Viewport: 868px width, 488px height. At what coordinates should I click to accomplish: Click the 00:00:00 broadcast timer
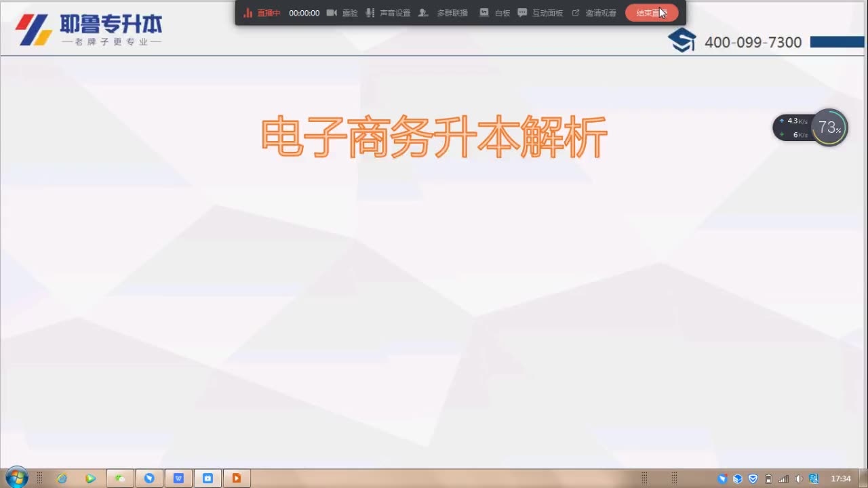tap(304, 13)
